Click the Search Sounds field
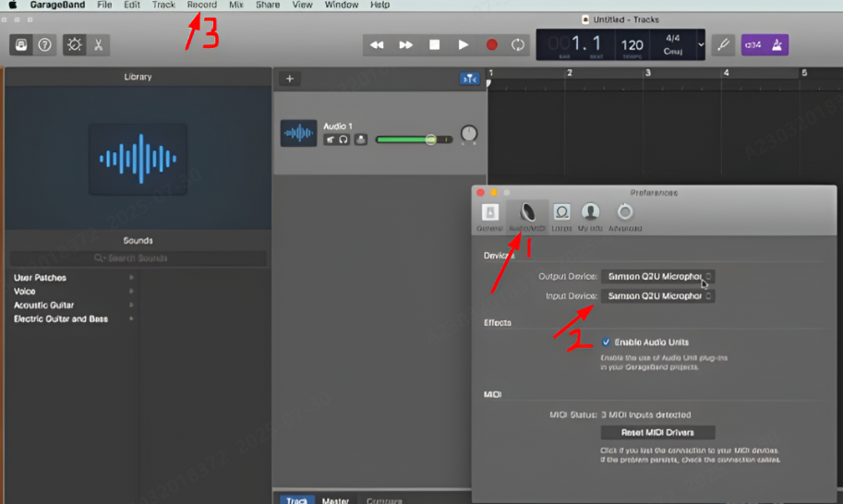 pos(138,258)
